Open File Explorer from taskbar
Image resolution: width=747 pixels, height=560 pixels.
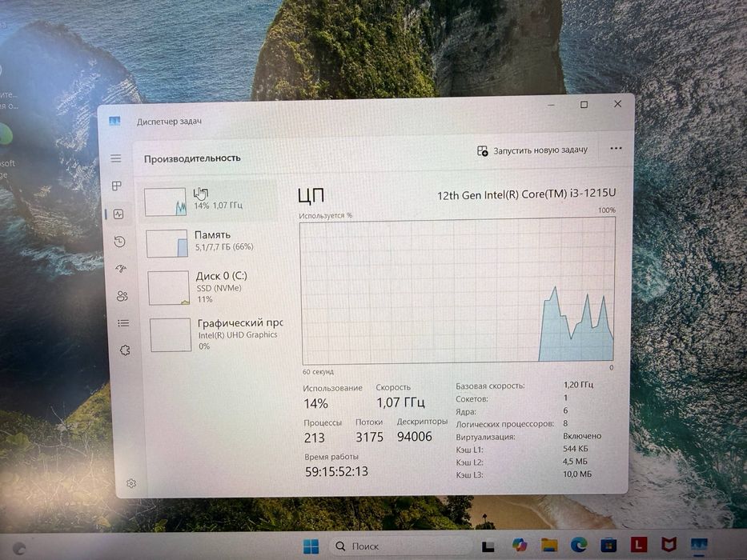click(548, 545)
